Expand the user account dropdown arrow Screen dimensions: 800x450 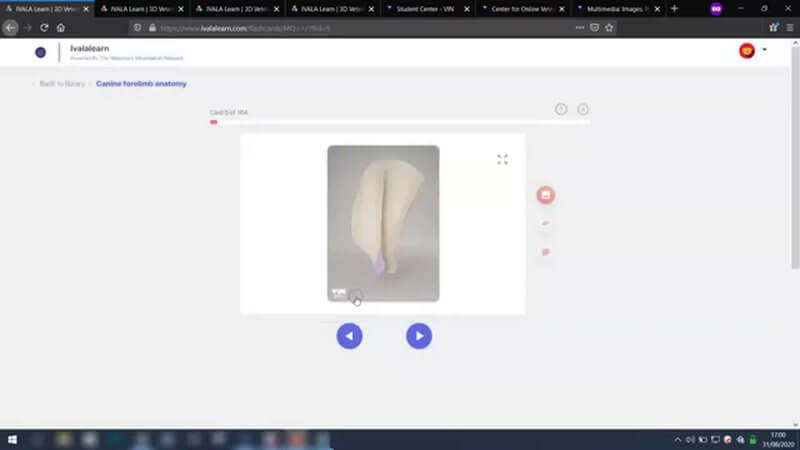(x=764, y=49)
